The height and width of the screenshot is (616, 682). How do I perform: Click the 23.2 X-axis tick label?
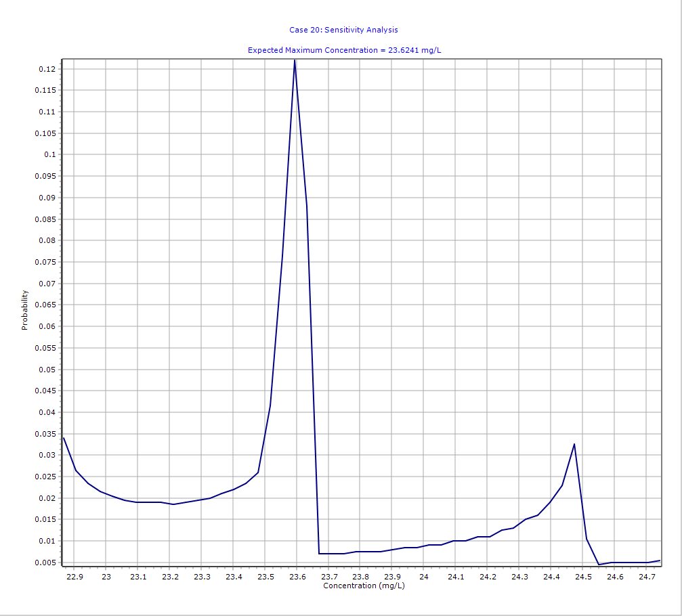[170, 577]
